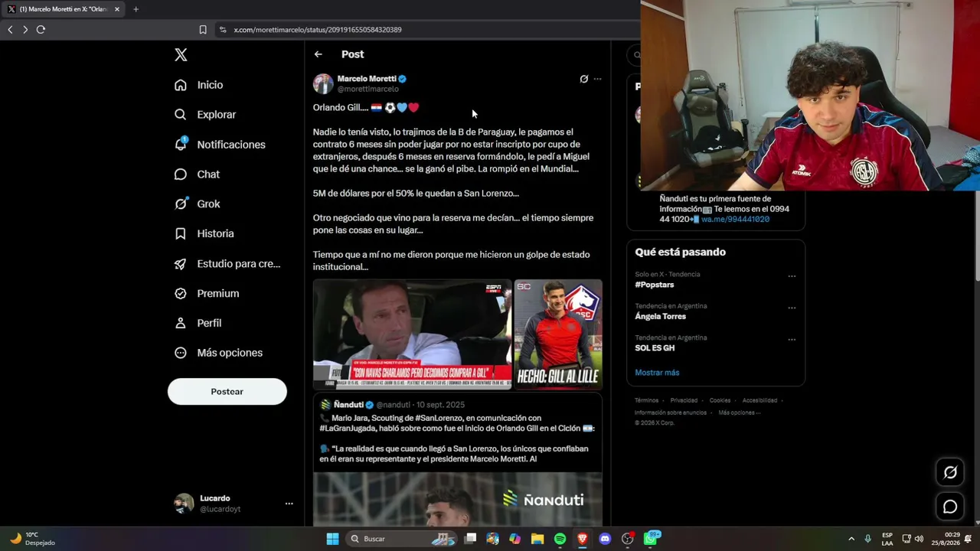The image size is (980, 551).
Task: Open more options for Moretti's post
Action: 598,79
